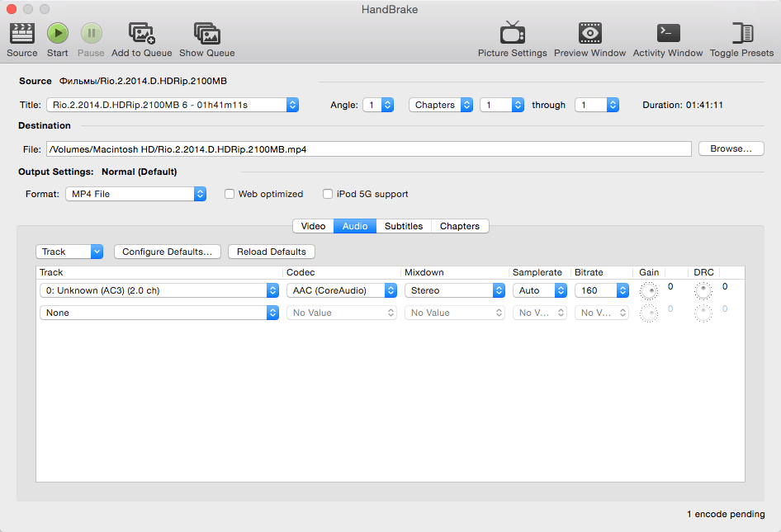Enable the Web optimized checkbox
The image size is (781, 532).
tap(230, 194)
